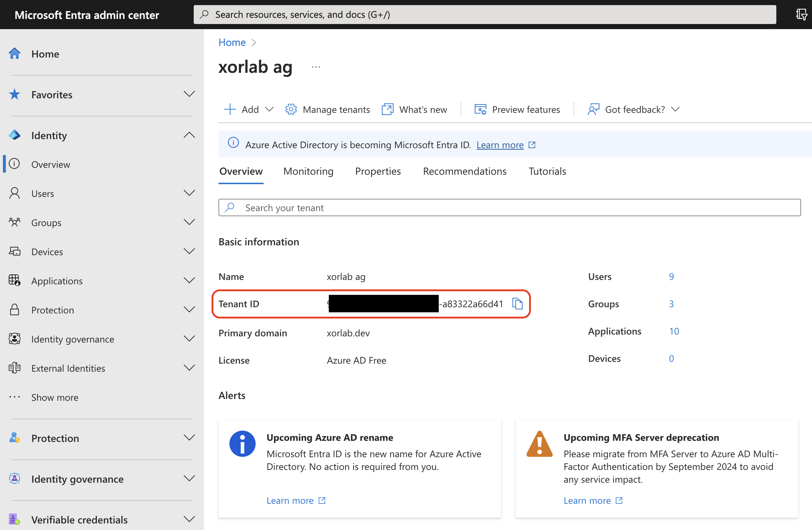This screenshot has width=812, height=530.
Task: Click the Show more ellipsis icon
Action: pyautogui.click(x=15, y=397)
